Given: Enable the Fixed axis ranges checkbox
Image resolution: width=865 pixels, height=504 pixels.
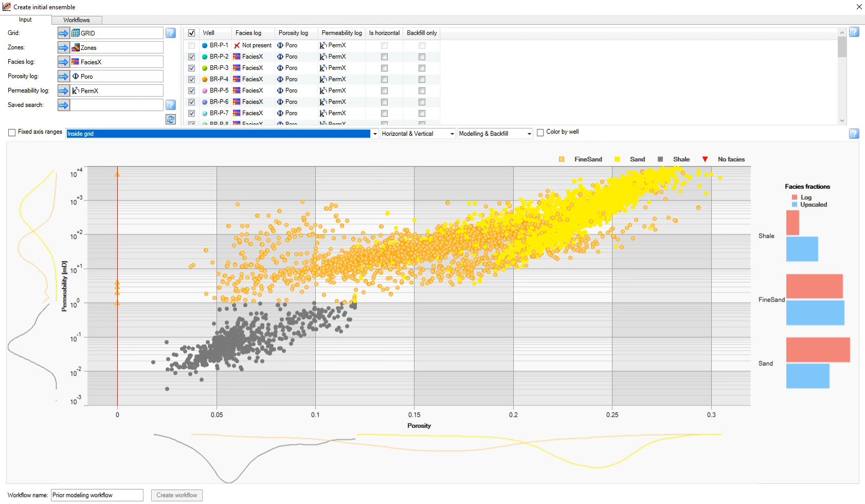Looking at the screenshot, I should [x=12, y=133].
